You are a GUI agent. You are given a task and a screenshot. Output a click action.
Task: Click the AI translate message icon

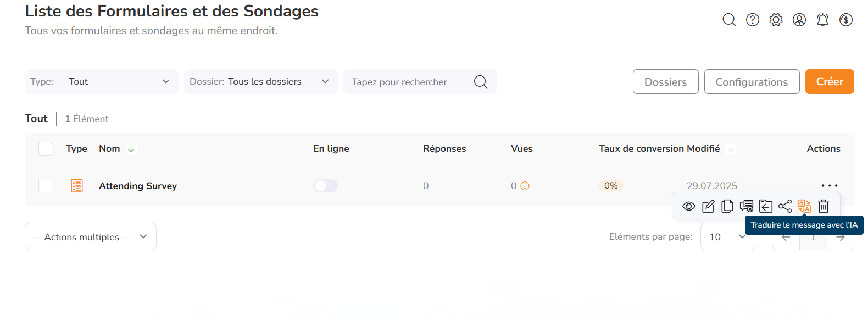(x=804, y=206)
